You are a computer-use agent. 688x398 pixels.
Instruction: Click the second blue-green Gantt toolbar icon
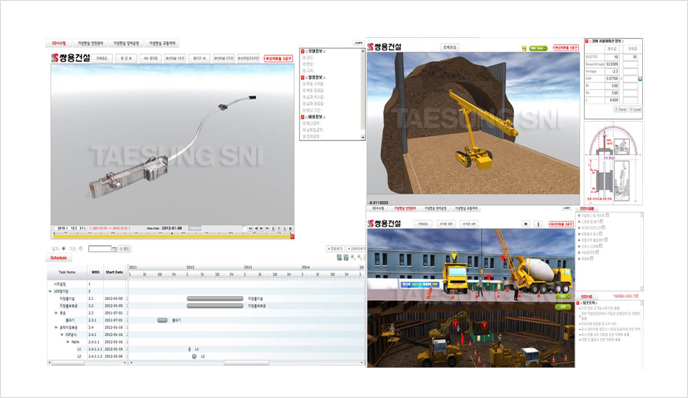[x=346, y=258]
